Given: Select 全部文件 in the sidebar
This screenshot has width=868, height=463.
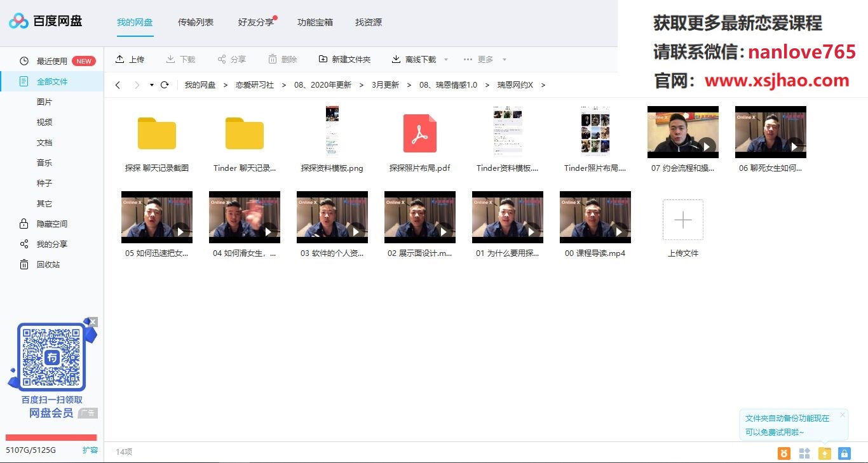Looking at the screenshot, I should (x=52, y=81).
